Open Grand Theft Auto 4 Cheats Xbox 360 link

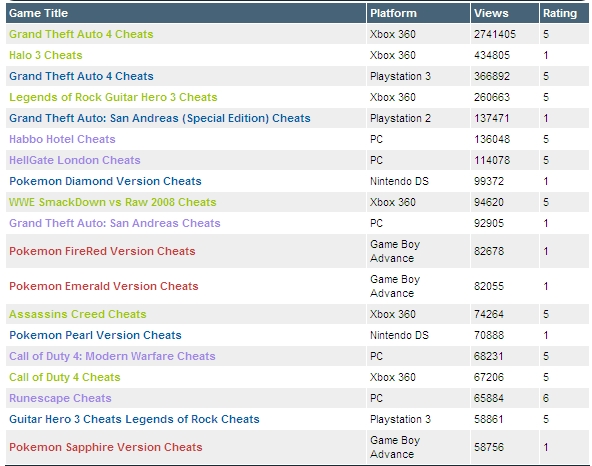81,34
